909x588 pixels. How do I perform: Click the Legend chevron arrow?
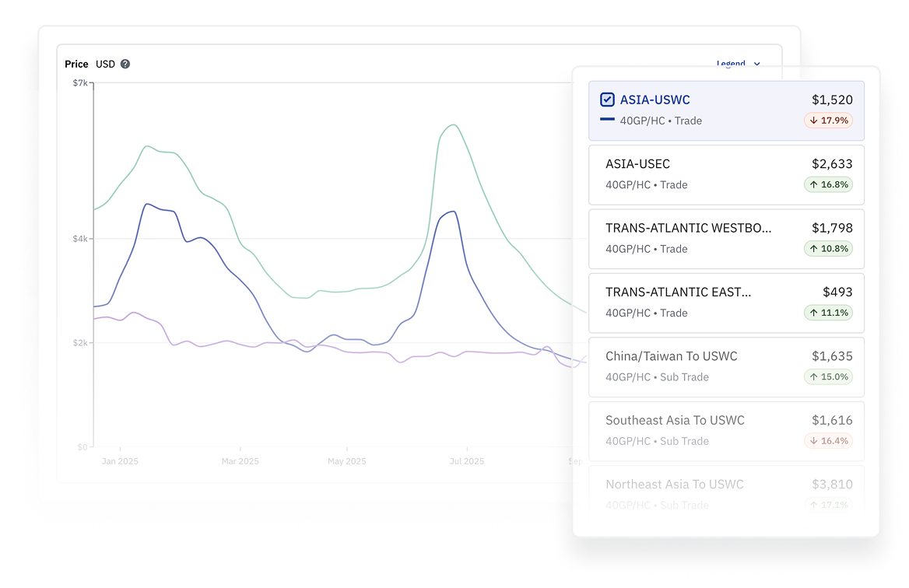(756, 64)
